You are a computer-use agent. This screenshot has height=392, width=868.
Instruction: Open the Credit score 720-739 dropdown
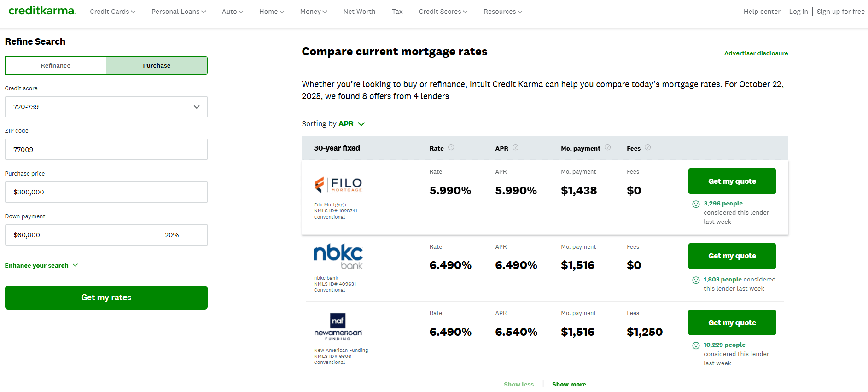point(106,106)
